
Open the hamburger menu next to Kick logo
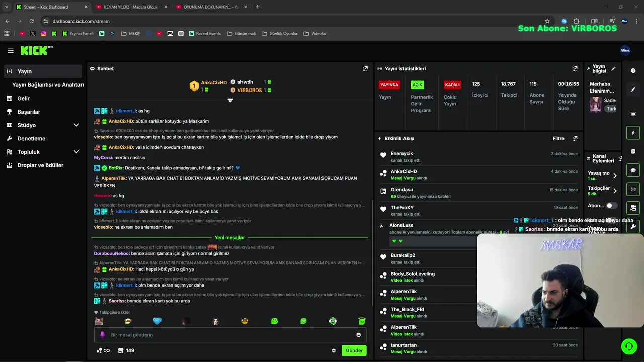pos(11,51)
